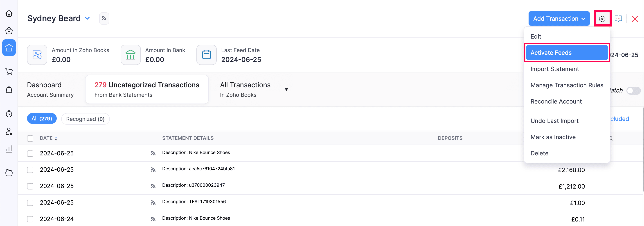Click the bank feed icon beside Sydney Beard
The width and height of the screenshot is (644, 226).
104,18
